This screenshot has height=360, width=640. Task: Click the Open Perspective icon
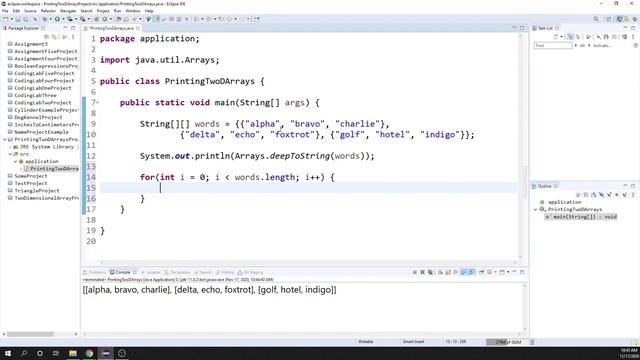(609, 19)
